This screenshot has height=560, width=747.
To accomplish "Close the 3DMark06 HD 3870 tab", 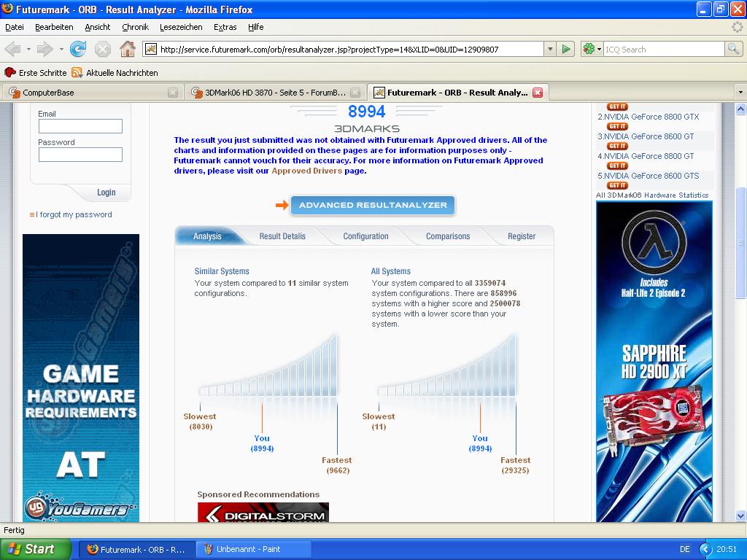I will [355, 93].
